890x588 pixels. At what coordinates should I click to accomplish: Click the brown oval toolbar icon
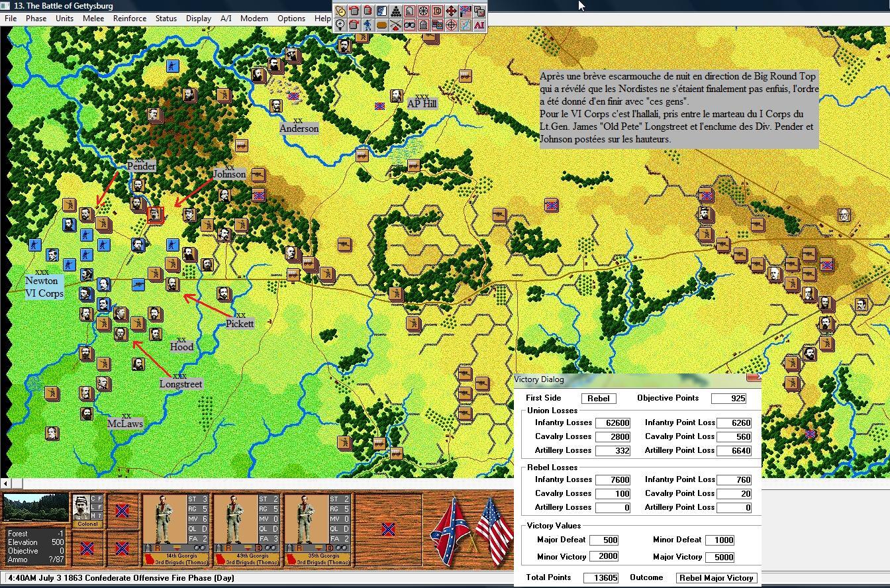[x=382, y=25]
